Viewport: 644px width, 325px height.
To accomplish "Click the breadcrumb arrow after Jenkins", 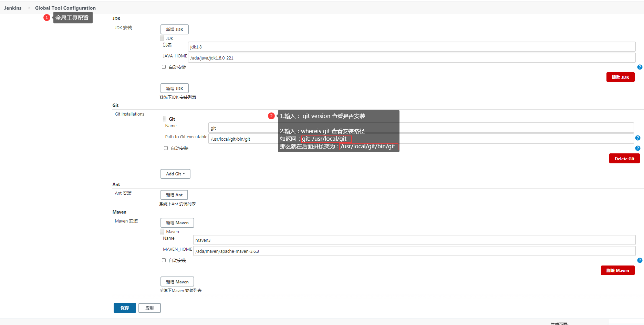I will tap(29, 8).
